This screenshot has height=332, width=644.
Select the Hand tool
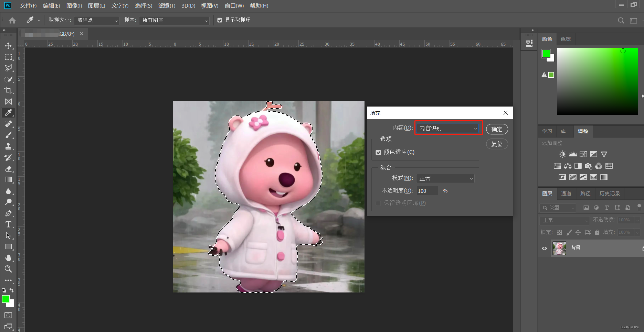point(8,258)
